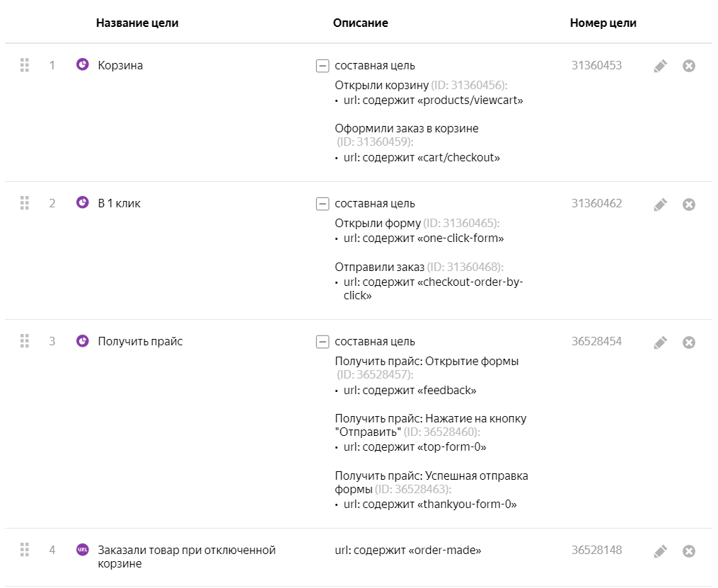
Task: Collapse the Корзина composite goal description
Action: coord(322,66)
